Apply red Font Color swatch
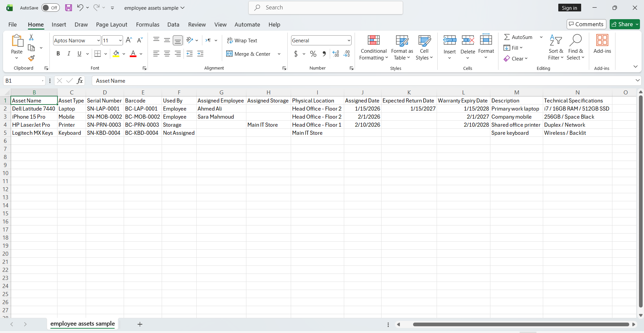This screenshot has height=333, width=644. 133,54
